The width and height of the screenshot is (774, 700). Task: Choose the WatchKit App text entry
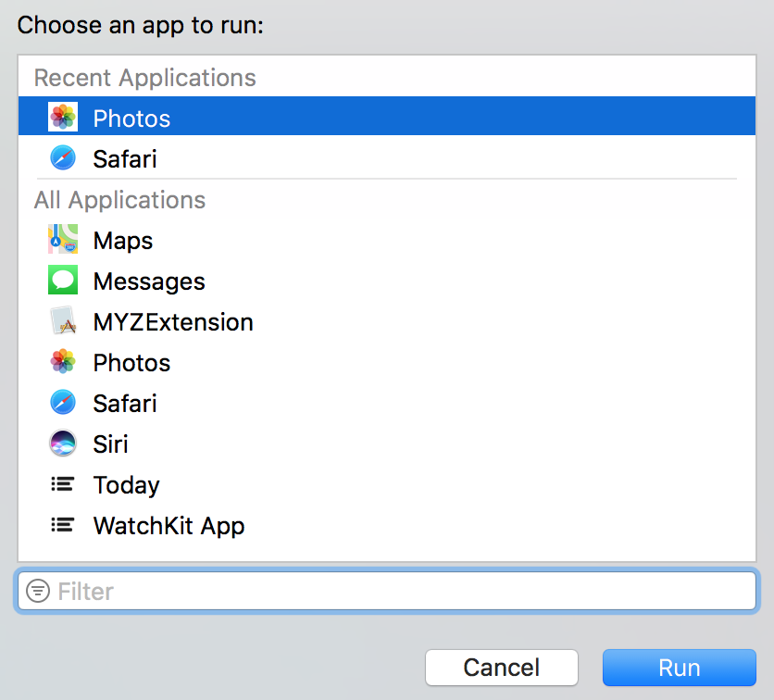[x=169, y=526]
